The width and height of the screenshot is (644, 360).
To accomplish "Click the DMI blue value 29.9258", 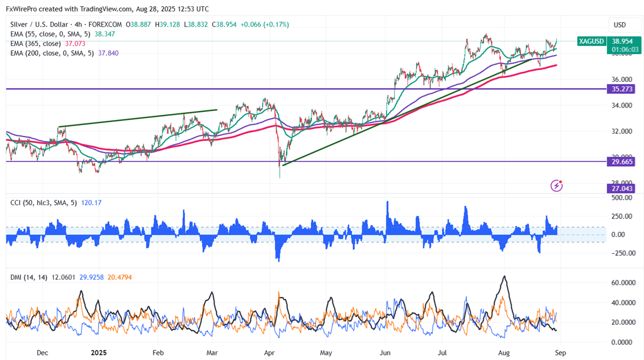I will (92, 277).
